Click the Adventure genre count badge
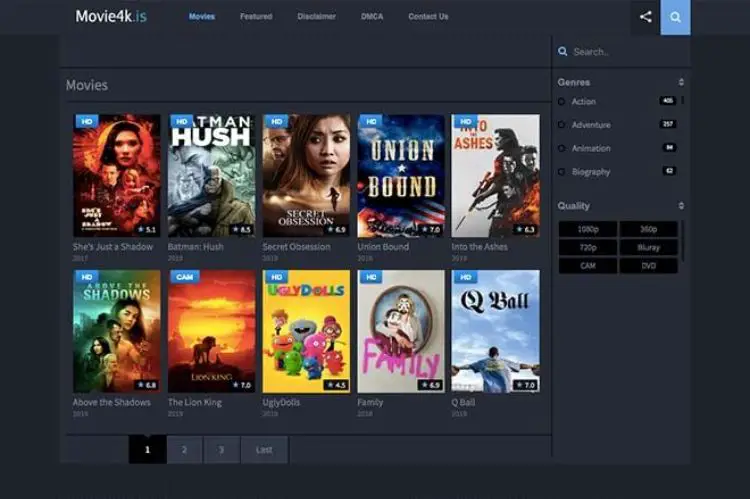Viewport: 750px width, 499px height. [668, 124]
